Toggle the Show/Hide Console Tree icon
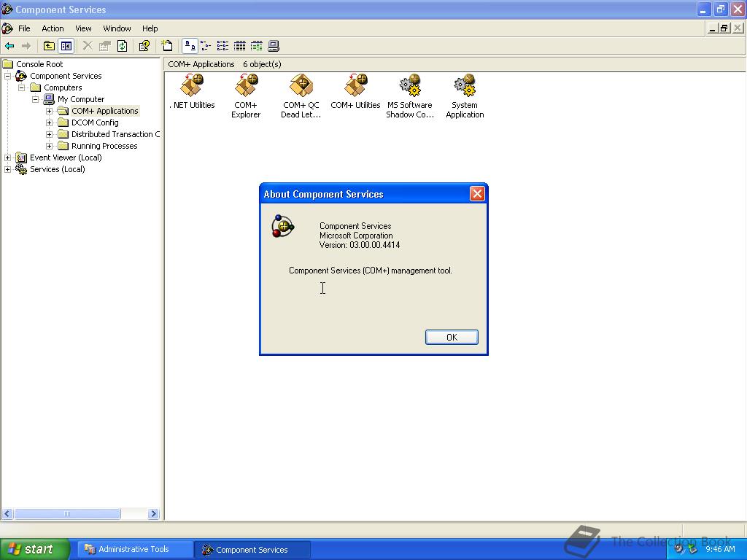The image size is (747, 560). pyautogui.click(x=66, y=46)
